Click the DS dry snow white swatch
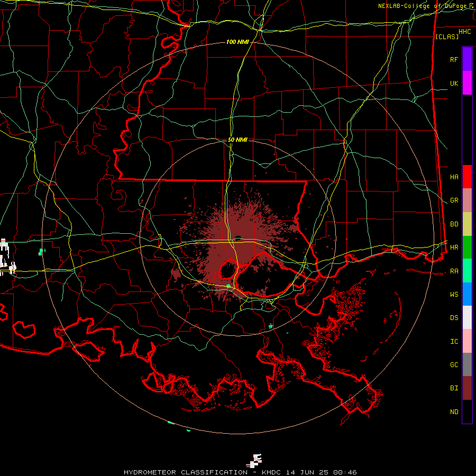Image resolution: width=476 pixels, height=476 pixels. [x=467, y=317]
